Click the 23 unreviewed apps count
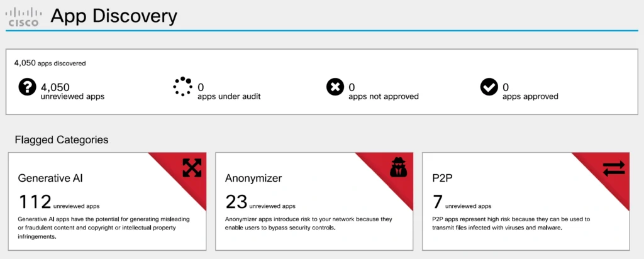644x259 pixels. click(x=260, y=202)
